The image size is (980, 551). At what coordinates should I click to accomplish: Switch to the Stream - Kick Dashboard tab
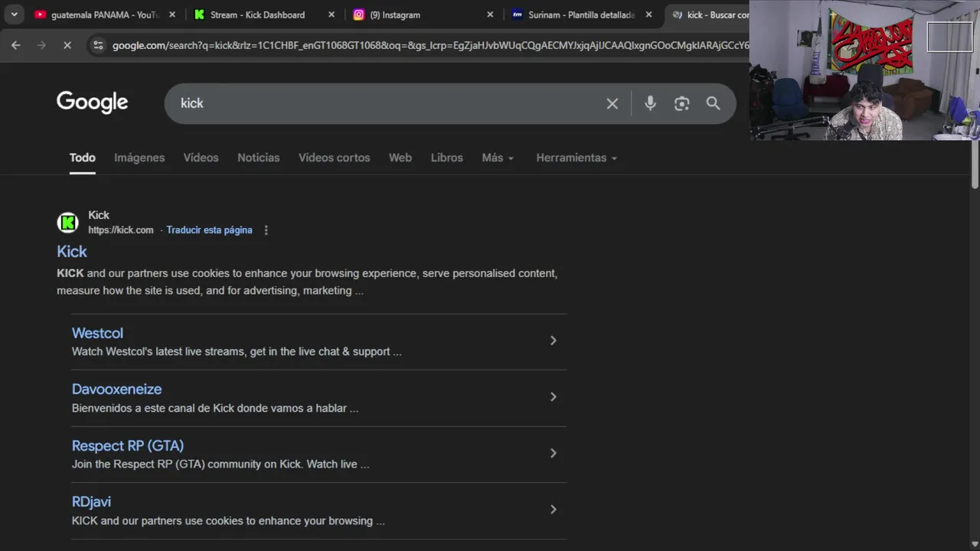[257, 15]
